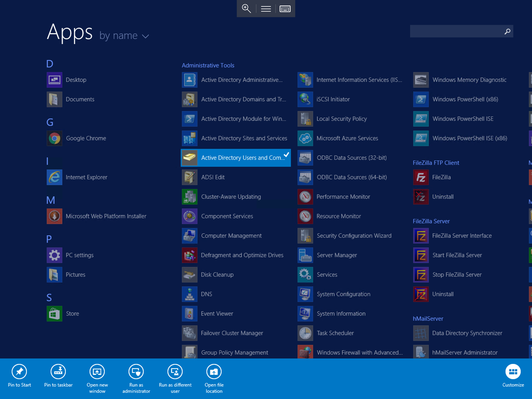Launch Task Scheduler
This screenshot has width=532, height=399.
(x=351, y=333)
